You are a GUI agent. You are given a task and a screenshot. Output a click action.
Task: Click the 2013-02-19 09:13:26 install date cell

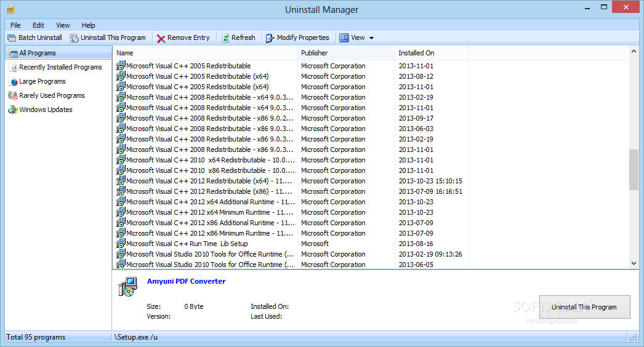coord(430,254)
